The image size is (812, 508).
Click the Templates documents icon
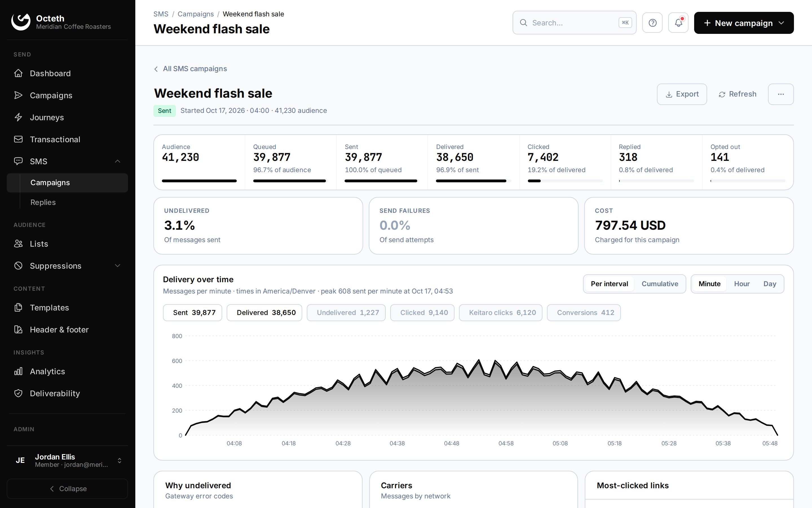(x=18, y=307)
